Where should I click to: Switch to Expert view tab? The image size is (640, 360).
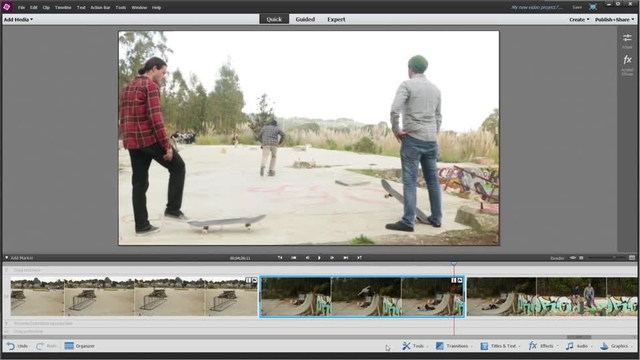pos(336,19)
